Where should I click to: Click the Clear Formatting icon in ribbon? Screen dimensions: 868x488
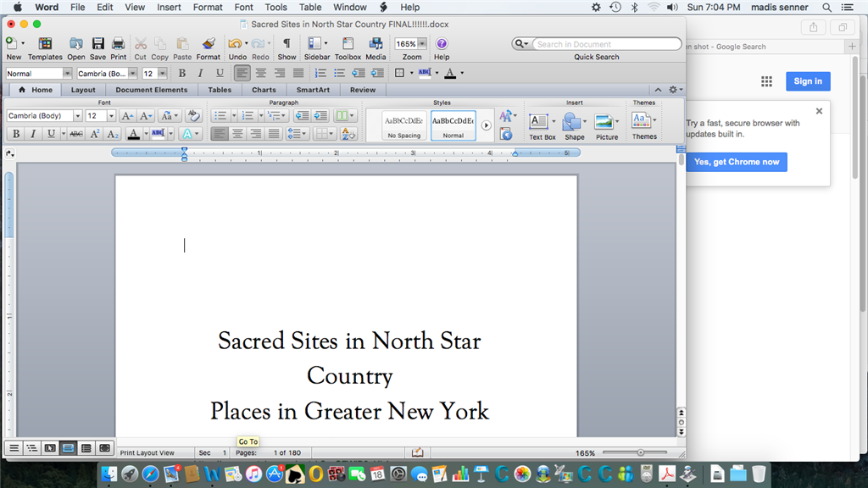coord(193,115)
